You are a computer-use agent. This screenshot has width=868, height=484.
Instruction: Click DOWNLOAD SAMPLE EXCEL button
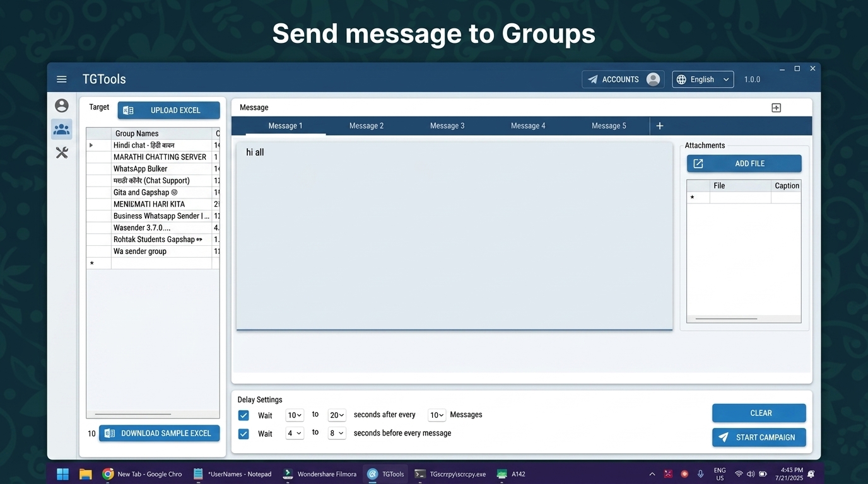pos(160,433)
